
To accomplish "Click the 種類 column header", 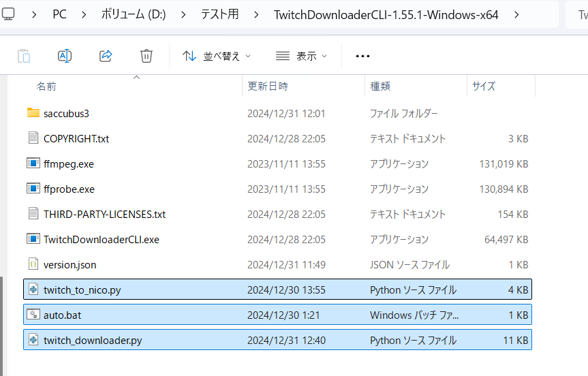I will (380, 87).
